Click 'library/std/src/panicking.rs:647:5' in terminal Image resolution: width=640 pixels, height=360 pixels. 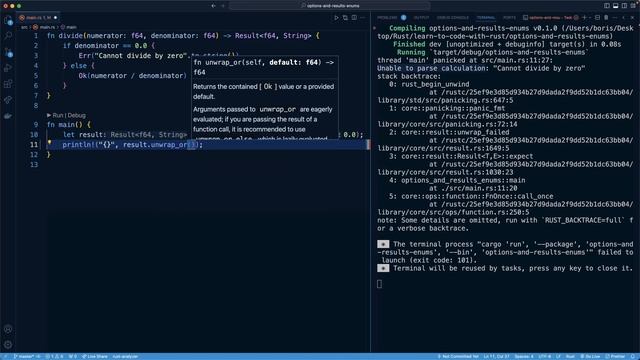coord(445,100)
